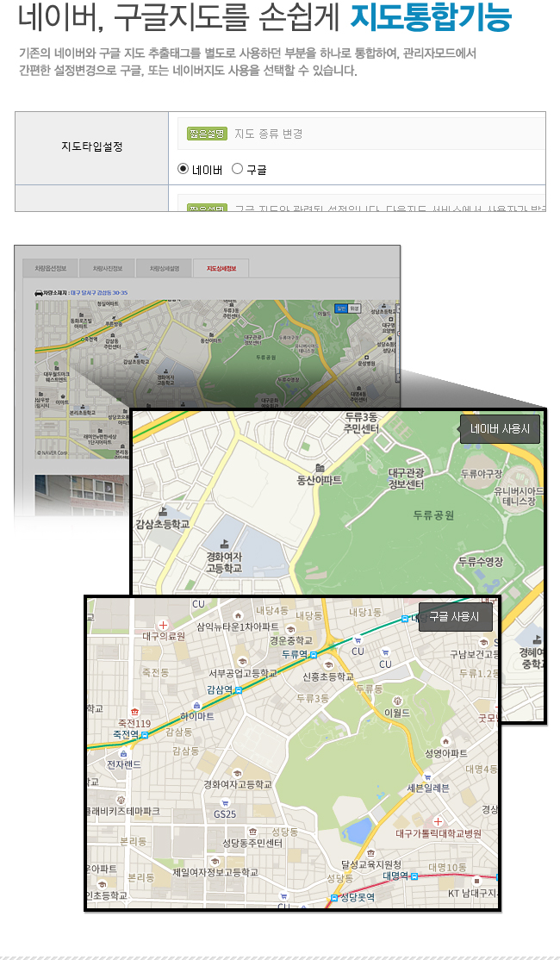This screenshot has height=960, width=560.
Task: Click the 대명역 subway station icon
Action: point(415,876)
